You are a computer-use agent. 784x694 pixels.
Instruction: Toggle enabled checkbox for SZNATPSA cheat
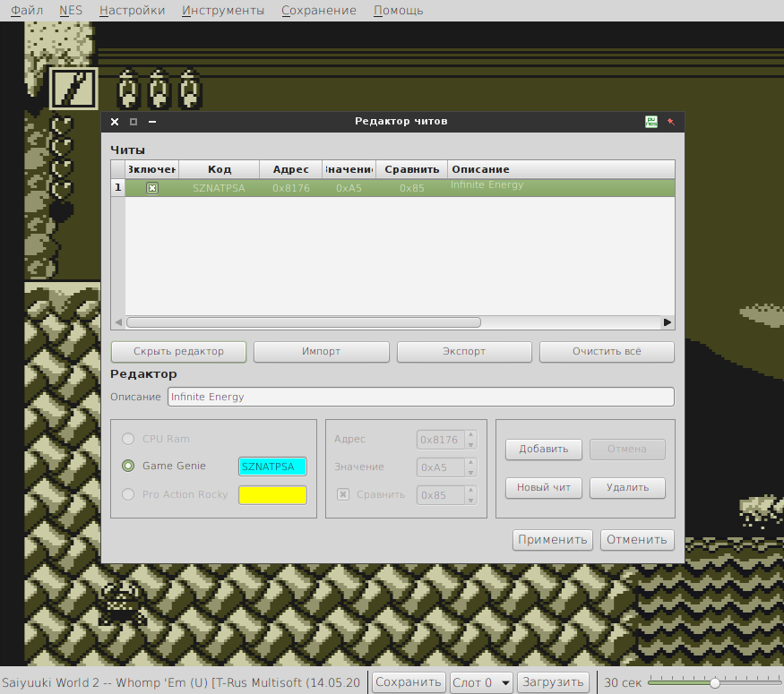pyautogui.click(x=152, y=188)
